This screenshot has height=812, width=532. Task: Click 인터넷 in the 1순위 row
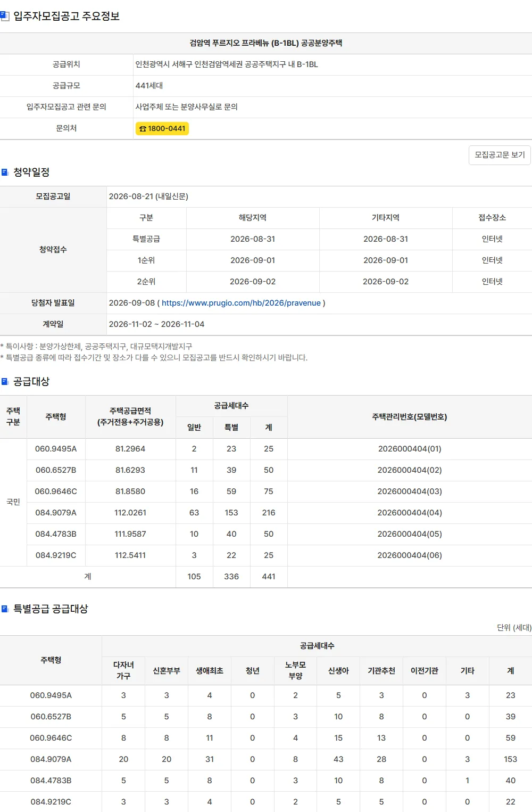pos(492,260)
